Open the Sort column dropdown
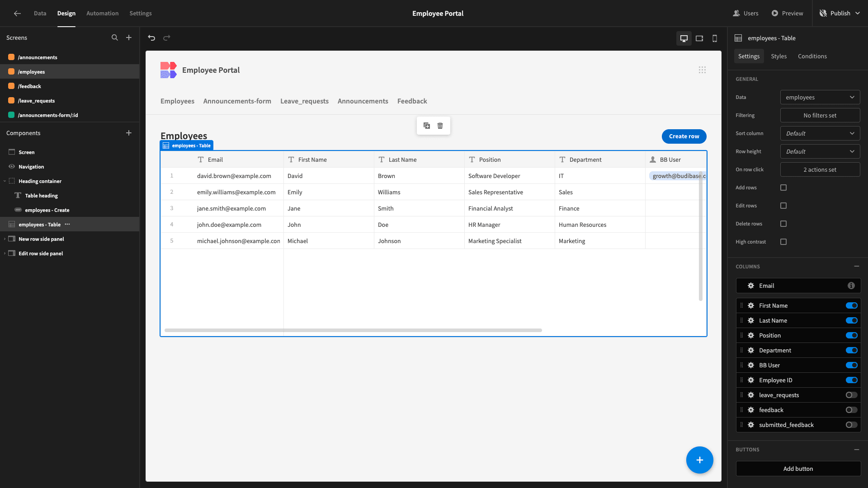The width and height of the screenshot is (868, 488). [x=820, y=133]
